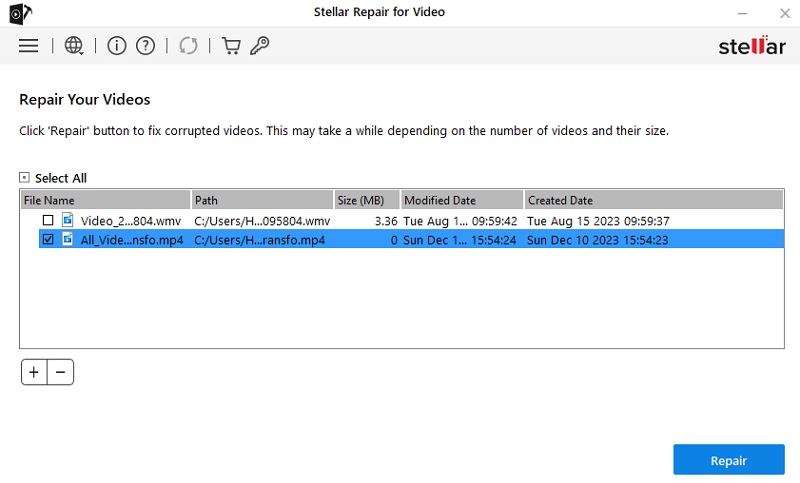Click the Video_2...804.wmv file icon

pos(68,220)
